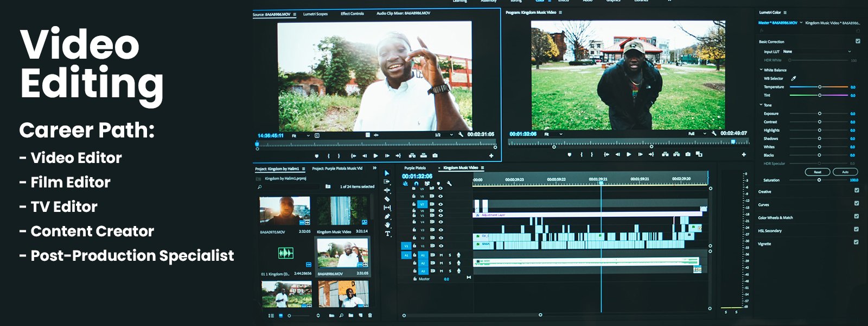The width and height of the screenshot is (868, 326).
Task: Toggle the Curves section checkbox
Action: pyautogui.click(x=857, y=204)
